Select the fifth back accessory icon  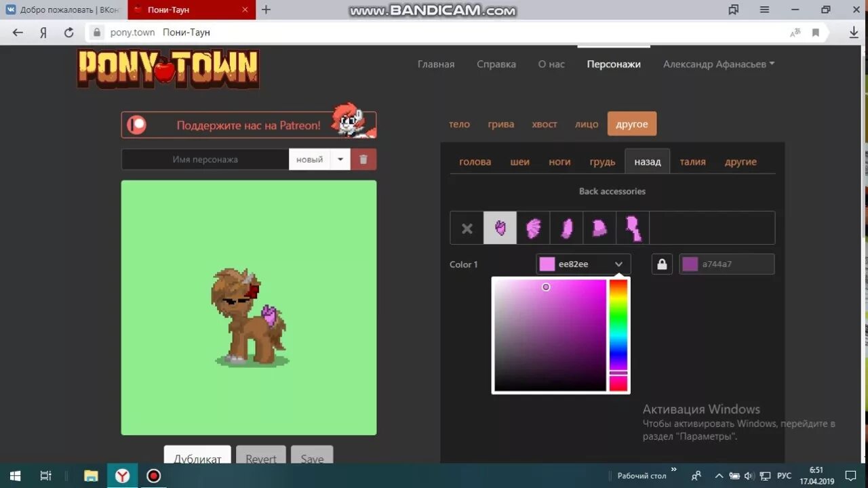633,228
